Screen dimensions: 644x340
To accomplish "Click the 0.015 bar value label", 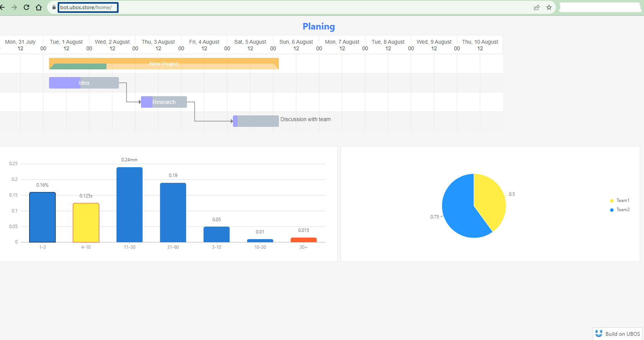I will 304,230.
